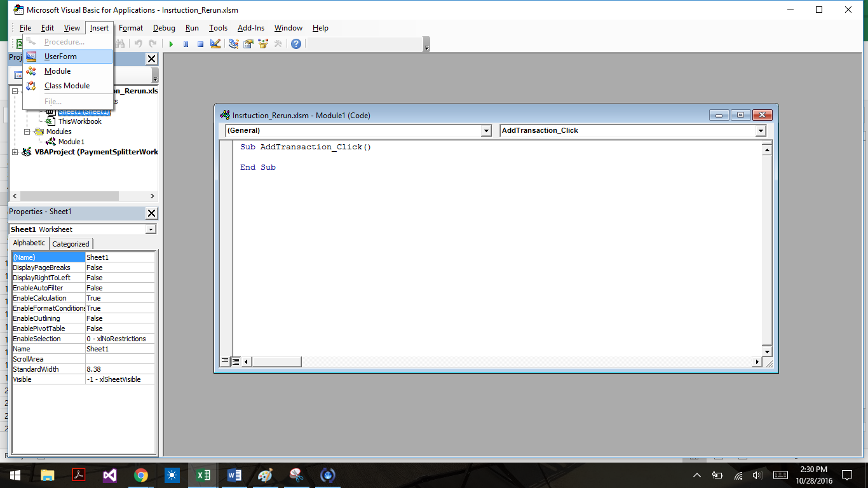Click the StandardWidth 8.38 value
Image resolution: width=868 pixels, height=488 pixels.
click(120, 369)
